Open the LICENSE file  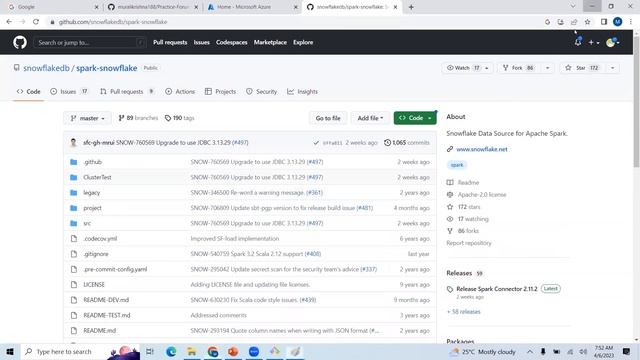(x=94, y=284)
